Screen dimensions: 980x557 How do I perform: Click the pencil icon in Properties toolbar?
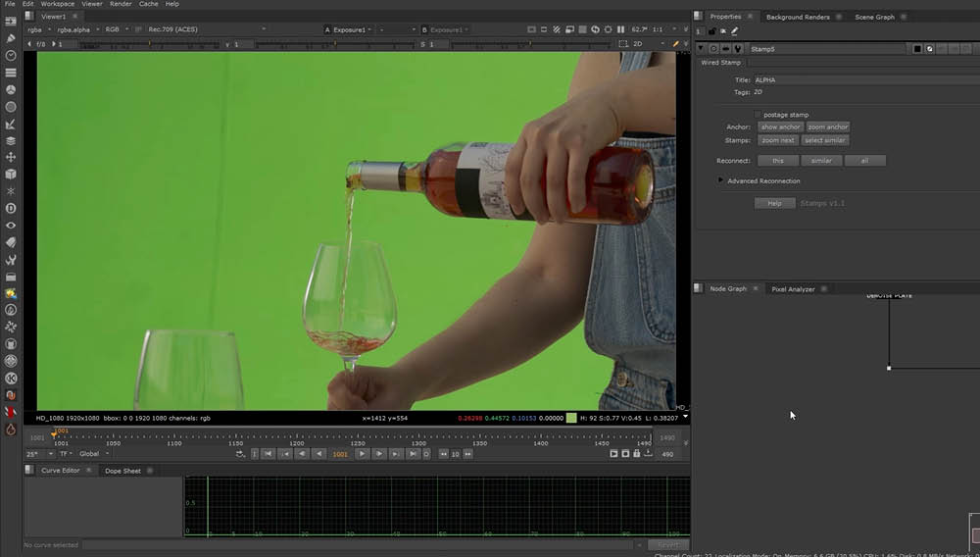(x=734, y=31)
